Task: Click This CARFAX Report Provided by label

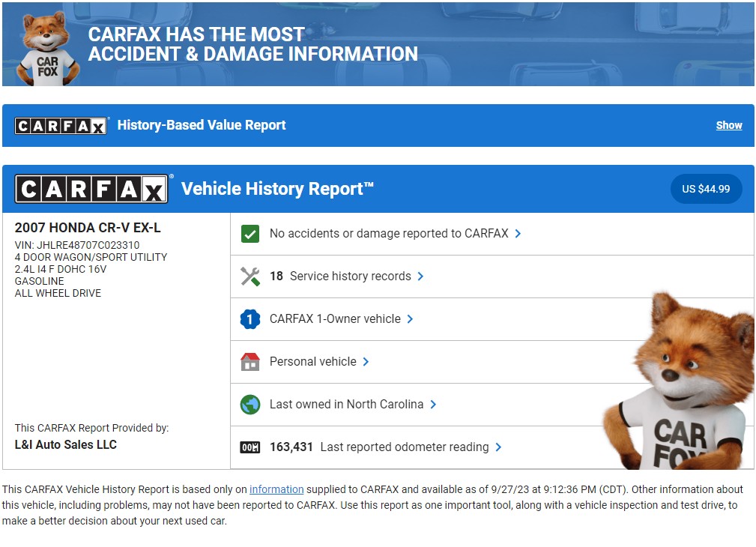Action: pyautogui.click(x=91, y=429)
